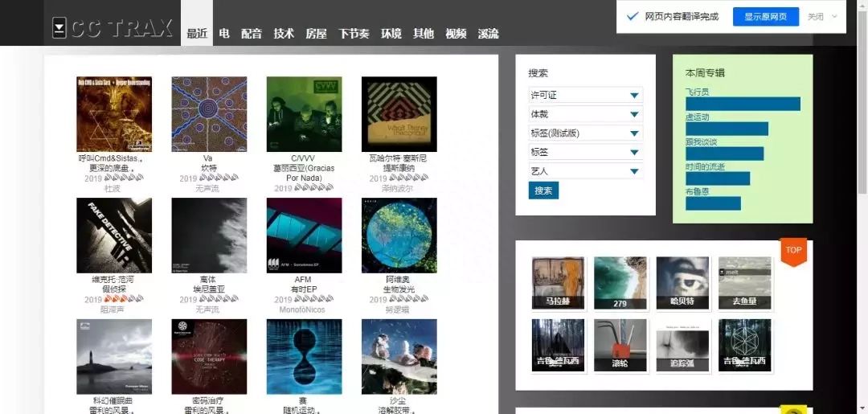This screenshot has height=414, width=868.
Task: Open the 视频 menu item
Action: tap(457, 33)
